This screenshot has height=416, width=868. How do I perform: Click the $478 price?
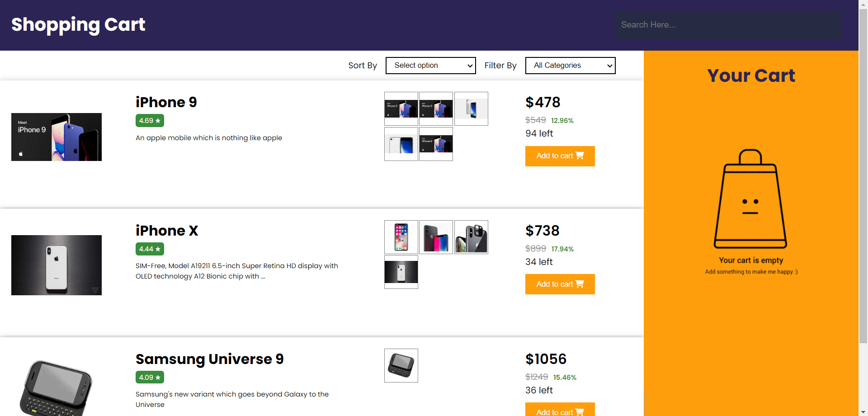tap(542, 102)
